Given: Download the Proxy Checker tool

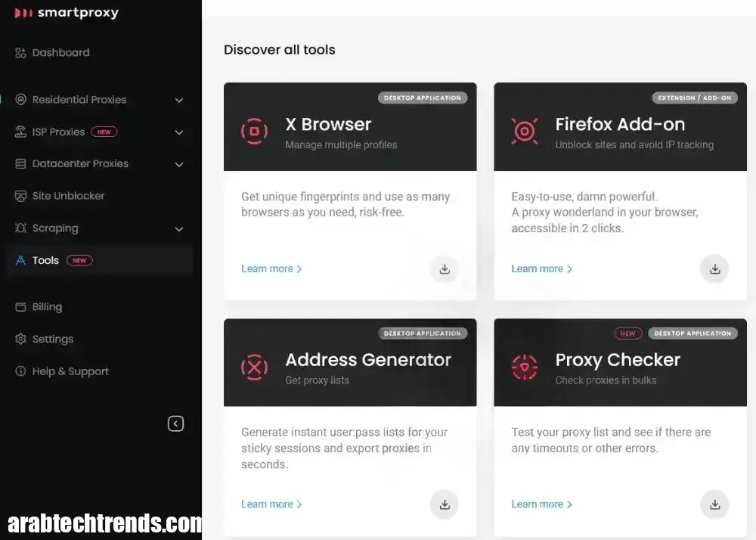Looking at the screenshot, I should (714, 504).
